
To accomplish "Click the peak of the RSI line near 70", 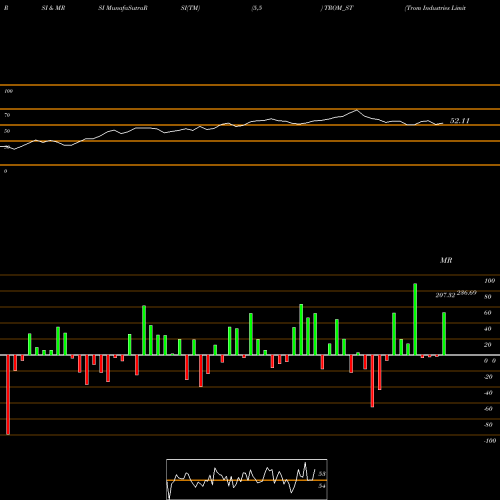I will 357,110.
